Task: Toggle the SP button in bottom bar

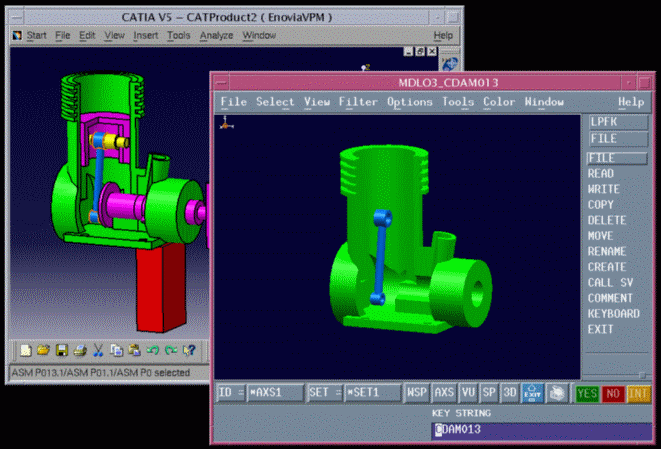Action: (x=489, y=393)
